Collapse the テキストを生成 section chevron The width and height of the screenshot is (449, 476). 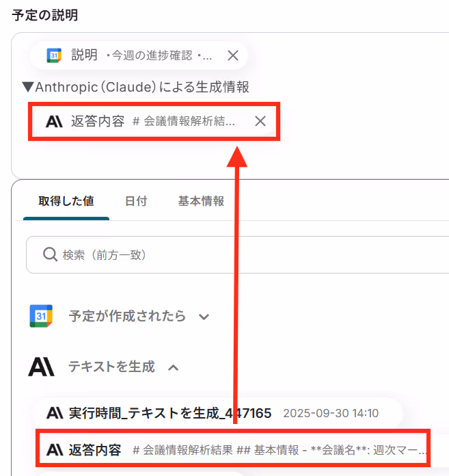click(x=173, y=368)
